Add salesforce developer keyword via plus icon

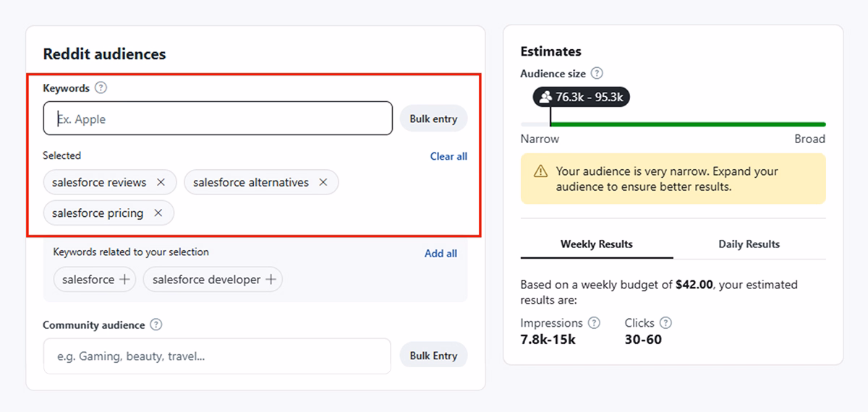[x=271, y=280]
